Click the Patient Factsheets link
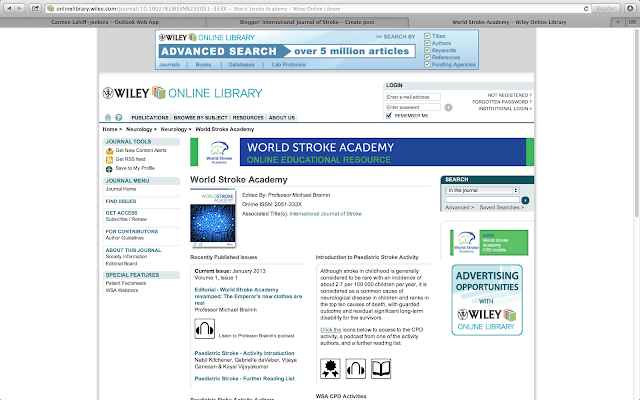 pos(126,283)
